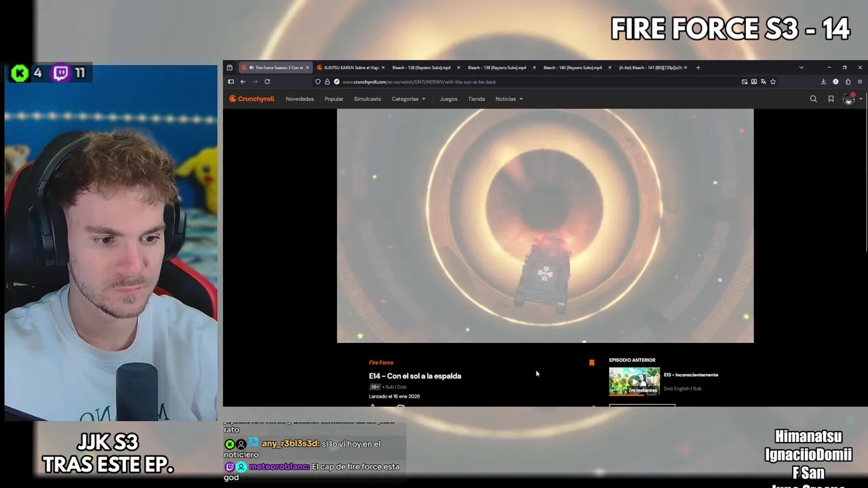The height and width of the screenshot is (488, 868).
Task: Open the browser sidebar panel icon
Action: point(231,81)
